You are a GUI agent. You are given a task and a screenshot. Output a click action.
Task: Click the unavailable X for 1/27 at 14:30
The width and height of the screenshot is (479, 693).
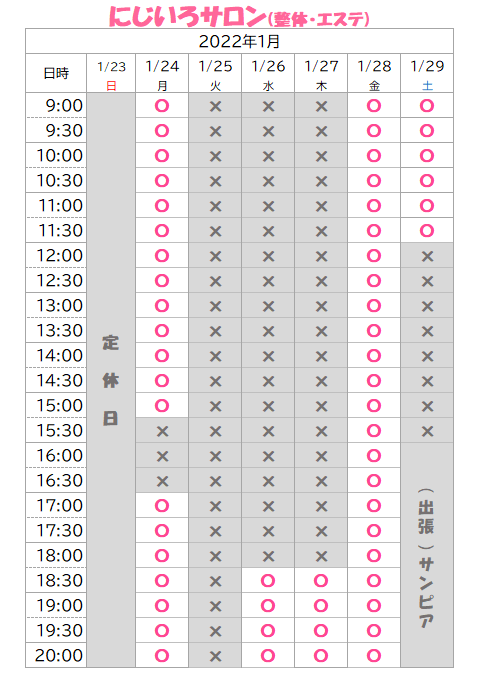321,381
